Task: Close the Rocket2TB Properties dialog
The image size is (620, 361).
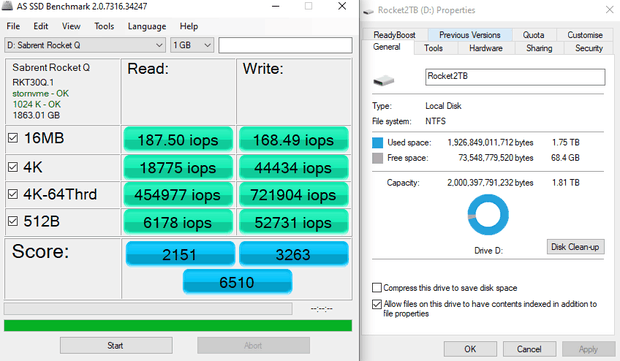Action: pos(609,10)
